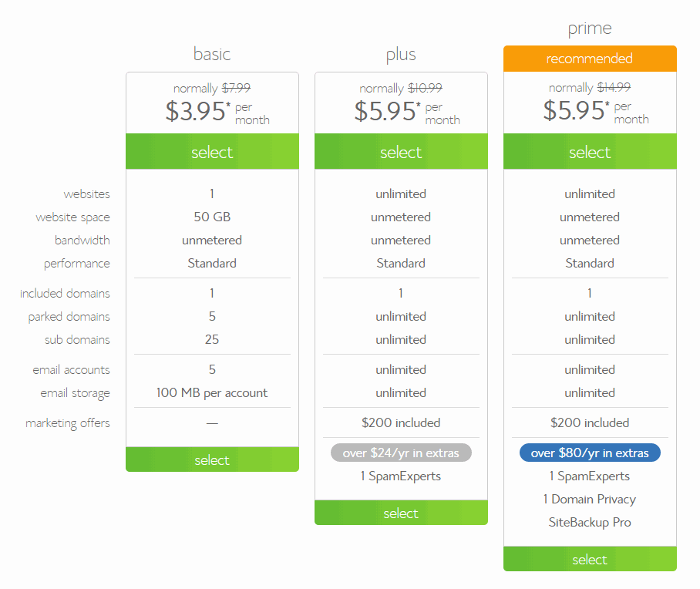Click the prime plan heading
The height and width of the screenshot is (589, 700).
[590, 29]
